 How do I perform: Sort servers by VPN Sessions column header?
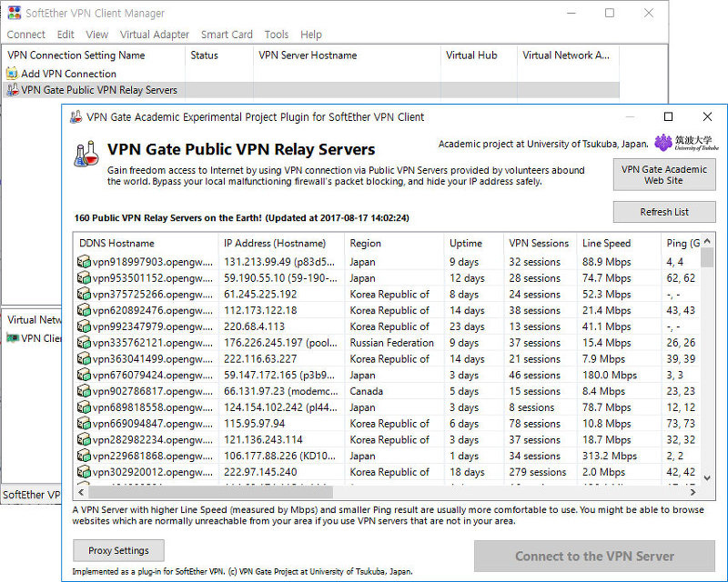click(x=540, y=243)
